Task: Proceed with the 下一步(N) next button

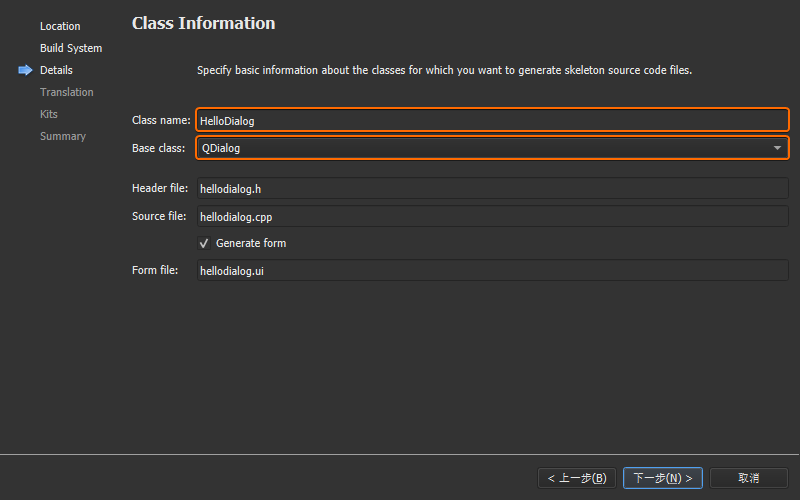Action: point(662,478)
